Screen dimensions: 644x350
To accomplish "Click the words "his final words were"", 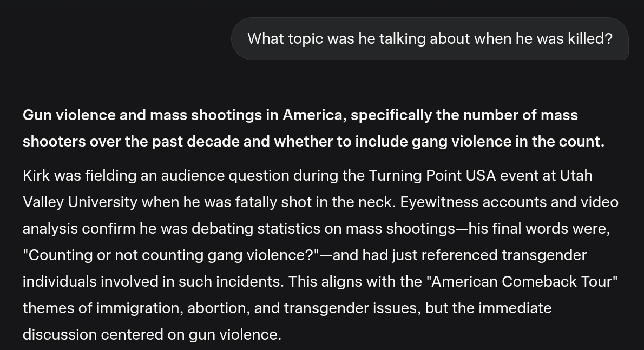I will click(539, 229).
